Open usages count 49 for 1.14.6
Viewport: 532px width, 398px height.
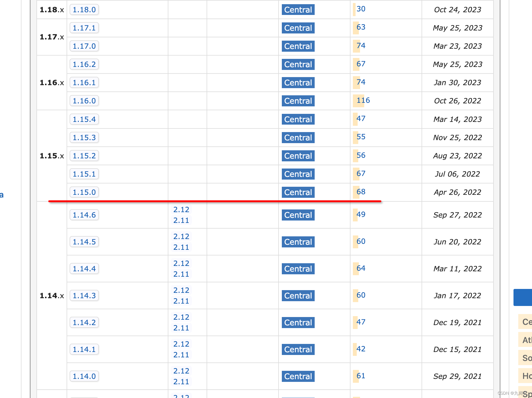361,214
